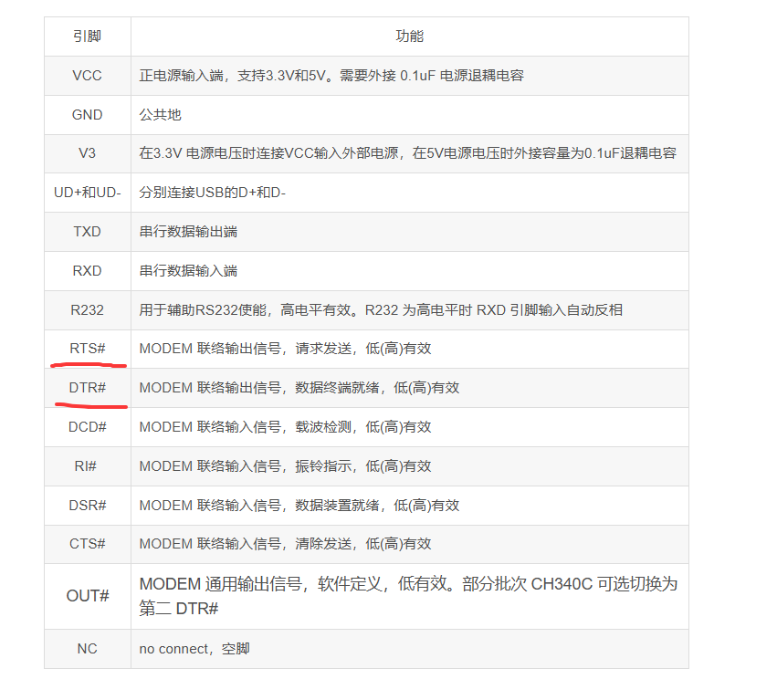Viewport: 777px width, 700px height.
Task: Click the underlined DTR# pin label
Action: [x=88, y=388]
